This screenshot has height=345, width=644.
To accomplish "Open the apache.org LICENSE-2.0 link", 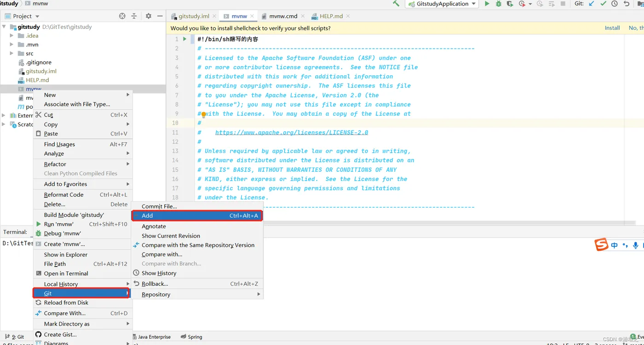I will (292, 132).
